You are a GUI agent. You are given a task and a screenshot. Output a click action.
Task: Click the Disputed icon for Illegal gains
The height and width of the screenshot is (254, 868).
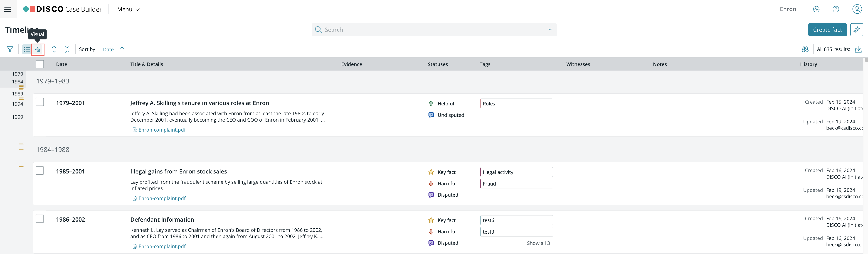pyautogui.click(x=431, y=195)
